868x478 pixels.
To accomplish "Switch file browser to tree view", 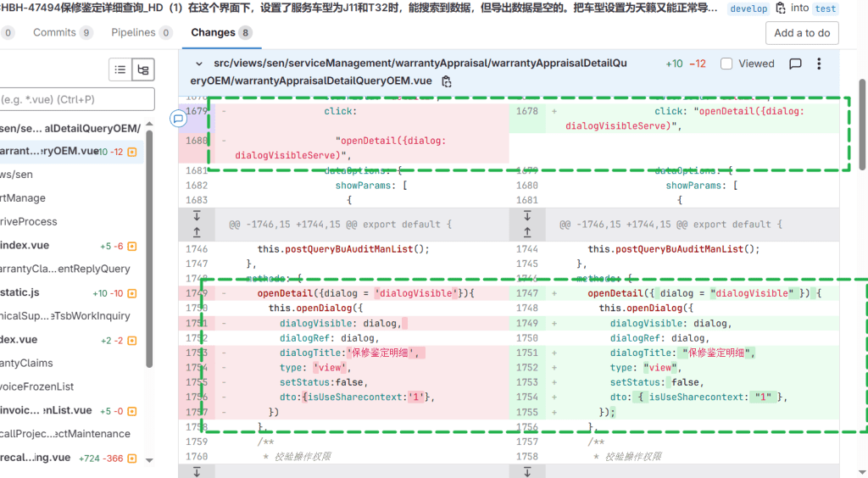I will [x=142, y=70].
